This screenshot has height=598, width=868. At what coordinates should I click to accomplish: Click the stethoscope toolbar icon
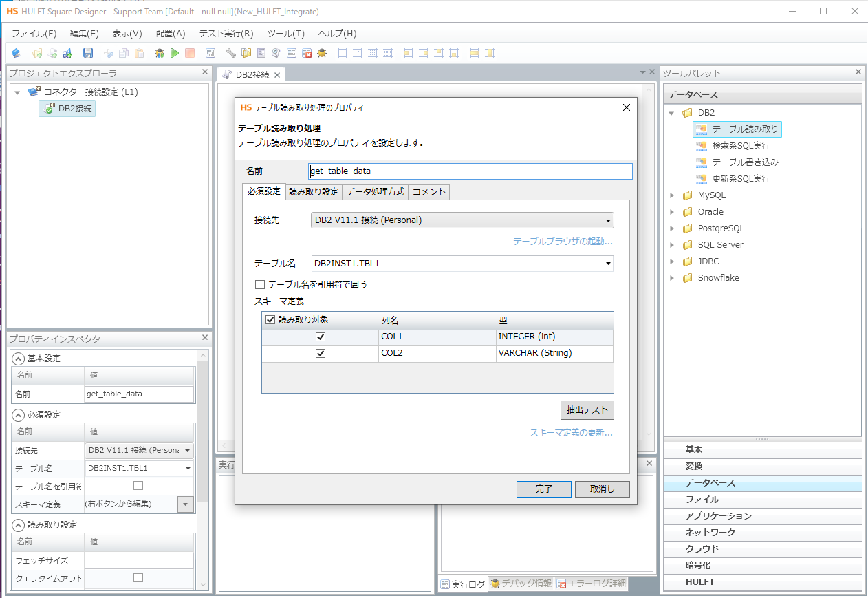276,53
